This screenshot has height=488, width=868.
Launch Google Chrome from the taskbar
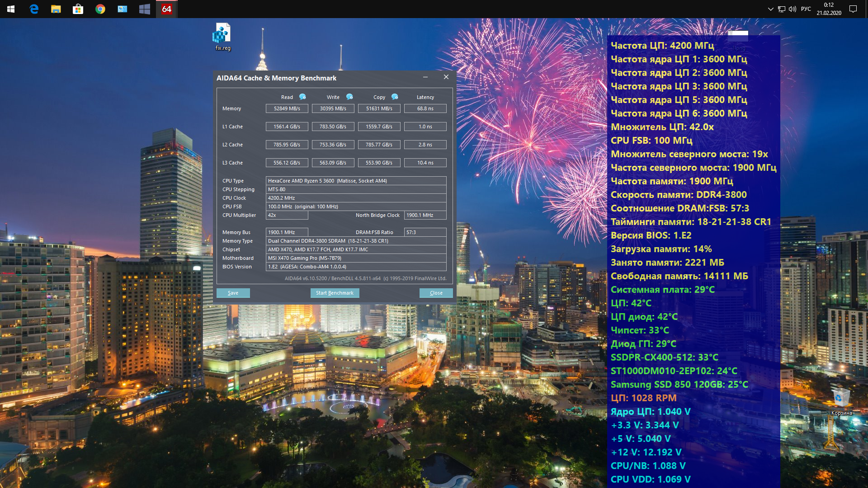click(x=100, y=9)
